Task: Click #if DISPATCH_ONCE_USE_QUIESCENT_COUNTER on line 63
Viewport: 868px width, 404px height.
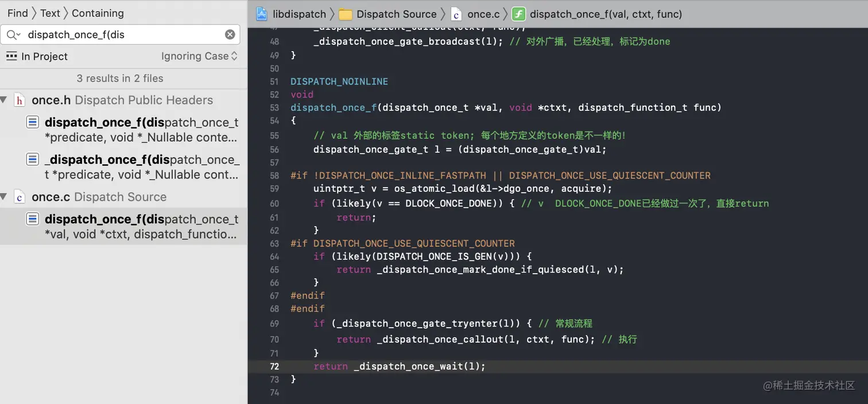Action: click(x=402, y=243)
